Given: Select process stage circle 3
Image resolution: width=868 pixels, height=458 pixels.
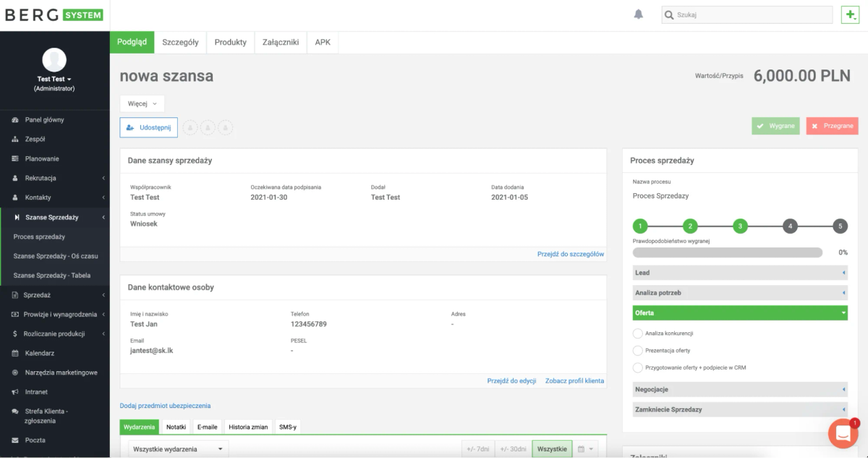Looking at the screenshot, I should click(740, 226).
